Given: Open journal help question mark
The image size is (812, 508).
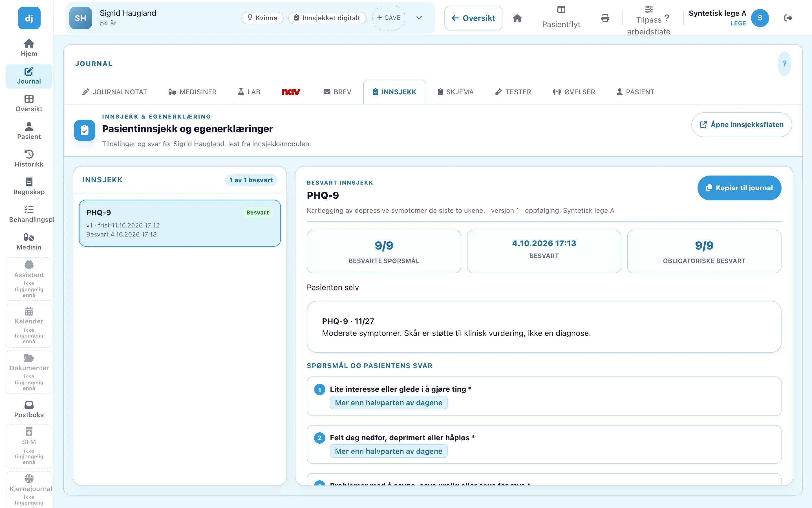Looking at the screenshot, I should coord(784,63).
